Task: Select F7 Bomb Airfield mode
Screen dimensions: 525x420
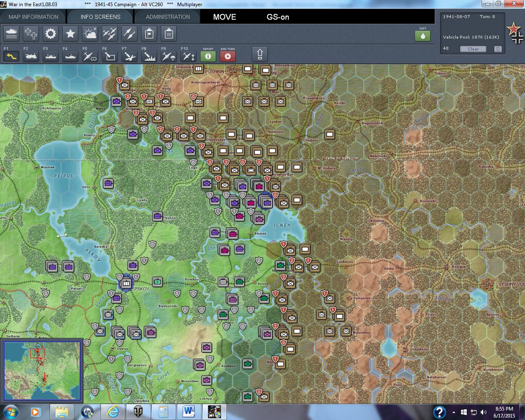Action: (x=129, y=56)
